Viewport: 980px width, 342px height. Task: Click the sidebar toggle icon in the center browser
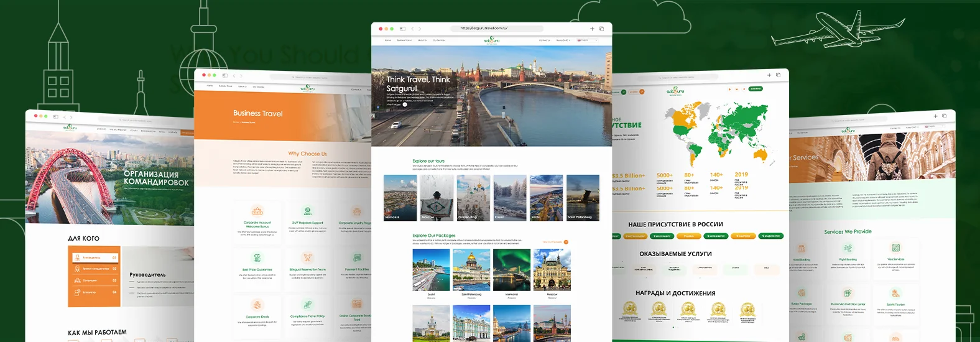[x=402, y=29]
